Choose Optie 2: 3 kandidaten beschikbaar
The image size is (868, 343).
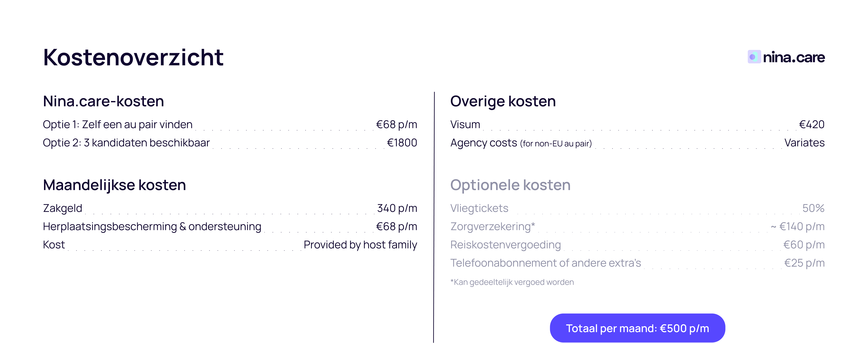126,143
